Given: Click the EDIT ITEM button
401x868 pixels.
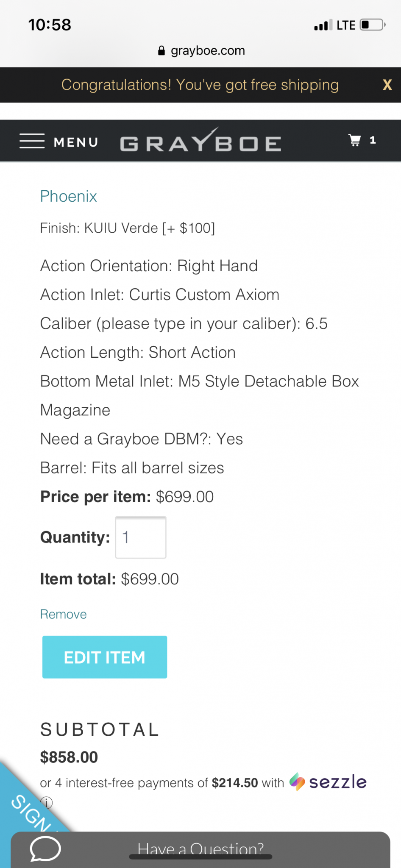Looking at the screenshot, I should pos(105,657).
